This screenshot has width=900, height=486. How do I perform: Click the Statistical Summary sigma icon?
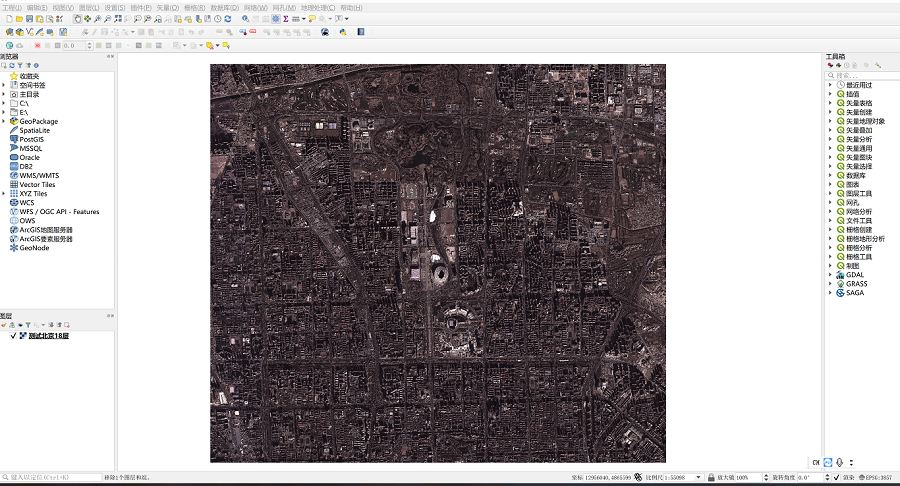point(287,19)
